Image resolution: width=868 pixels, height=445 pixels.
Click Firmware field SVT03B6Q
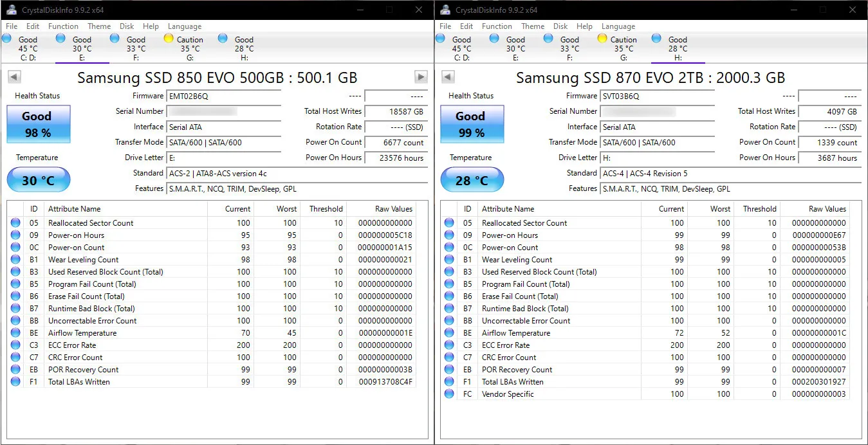click(658, 96)
